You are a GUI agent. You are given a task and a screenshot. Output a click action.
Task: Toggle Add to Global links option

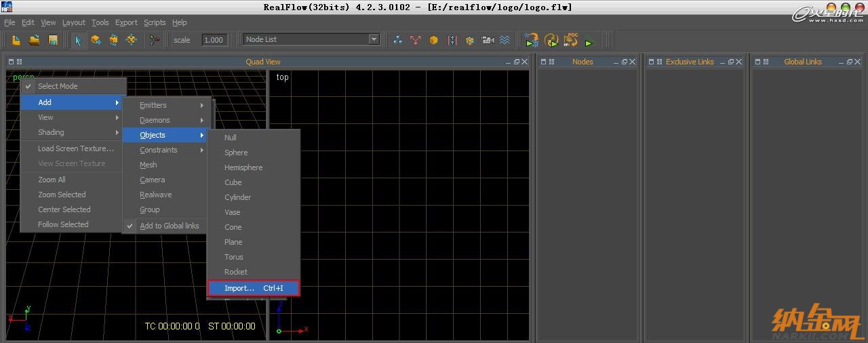point(169,226)
